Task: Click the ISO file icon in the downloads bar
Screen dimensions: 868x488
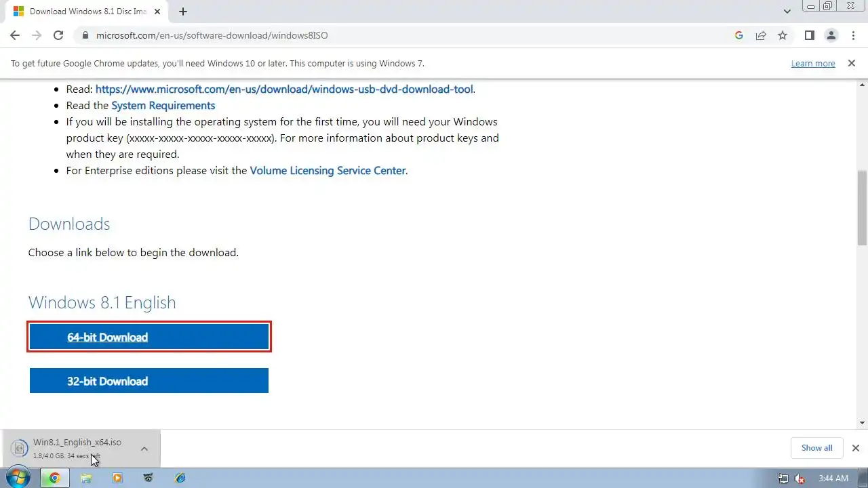Action: 20,448
